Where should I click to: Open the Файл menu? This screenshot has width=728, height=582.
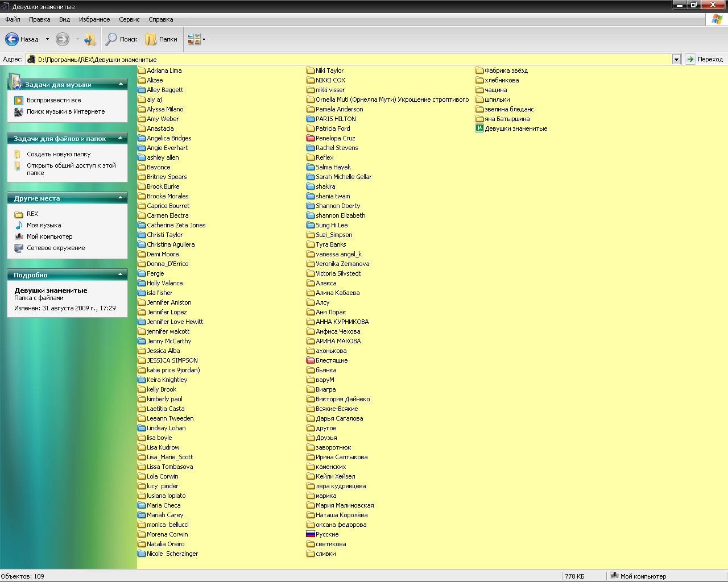[x=13, y=19]
